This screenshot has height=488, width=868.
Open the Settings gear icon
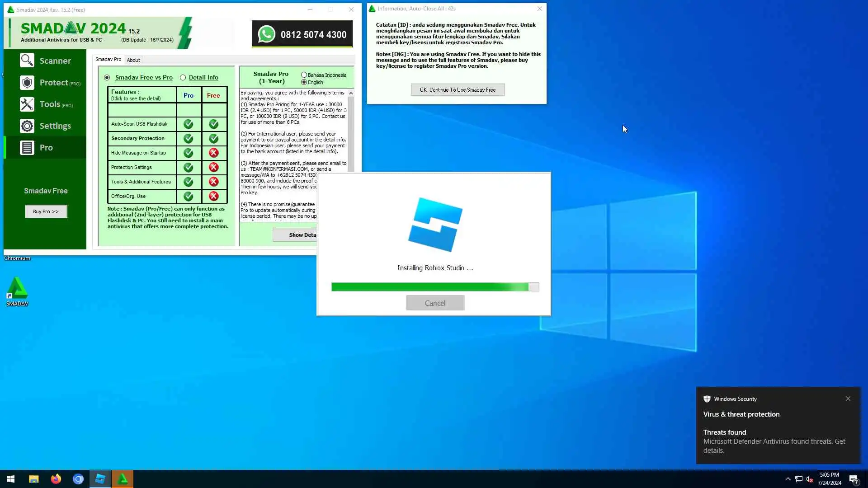tap(27, 126)
